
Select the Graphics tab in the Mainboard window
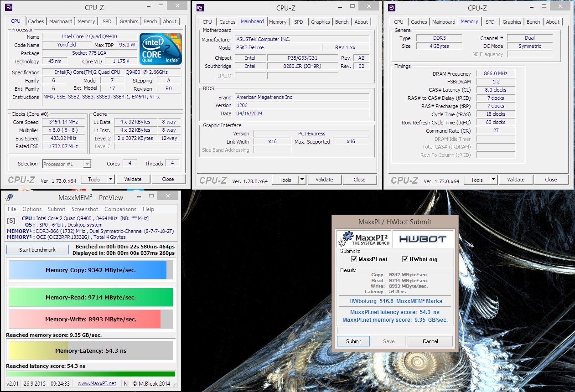tap(321, 22)
